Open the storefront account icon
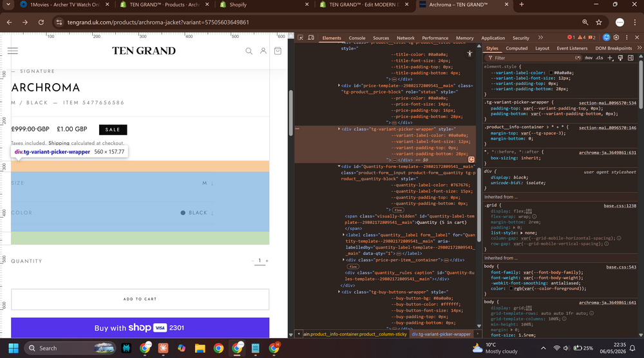The height and width of the screenshot is (358, 644). pos(263,51)
